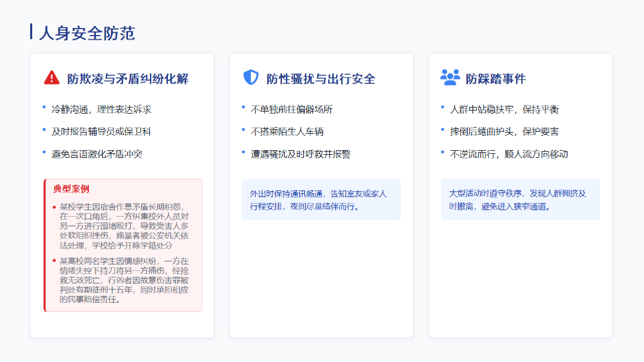Select bullet 冷静沟通，理性表达诉求
Viewport: 644px width, 362px height.
click(x=101, y=109)
